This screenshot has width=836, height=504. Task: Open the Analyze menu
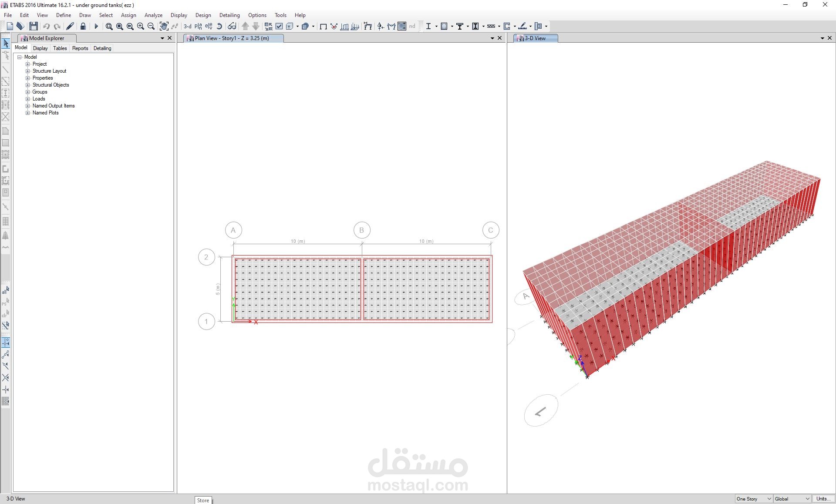point(153,15)
